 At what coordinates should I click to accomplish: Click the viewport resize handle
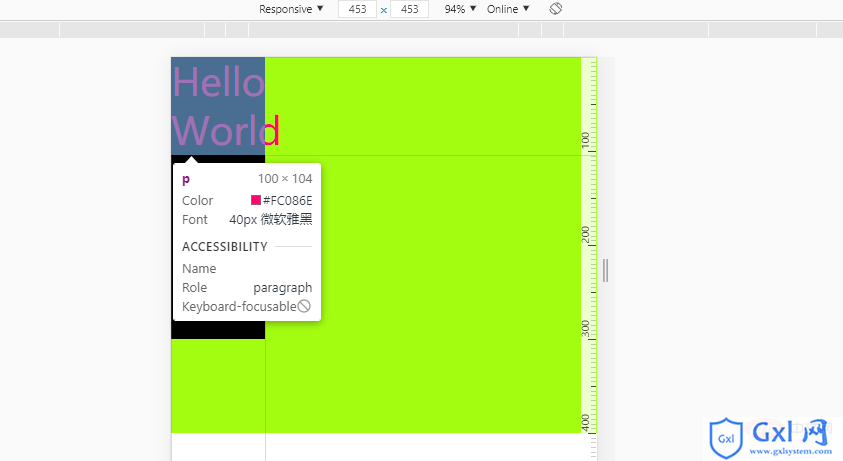(x=605, y=270)
